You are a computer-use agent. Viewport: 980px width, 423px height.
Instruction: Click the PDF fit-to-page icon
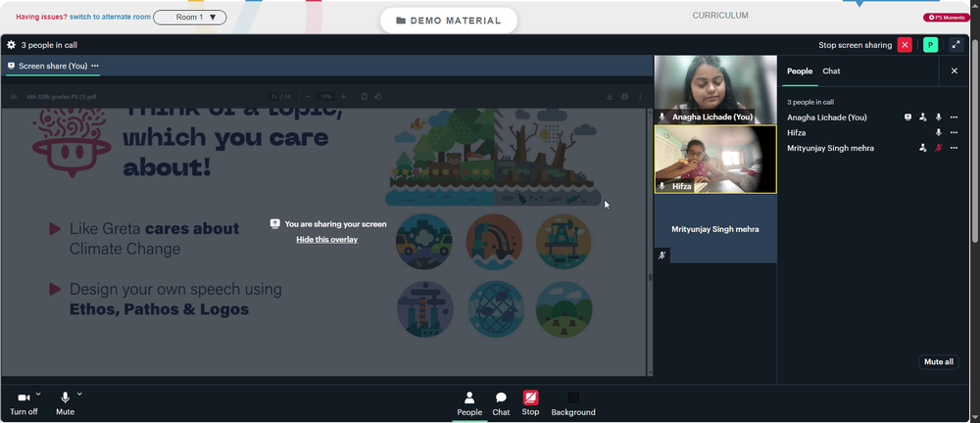click(x=365, y=97)
